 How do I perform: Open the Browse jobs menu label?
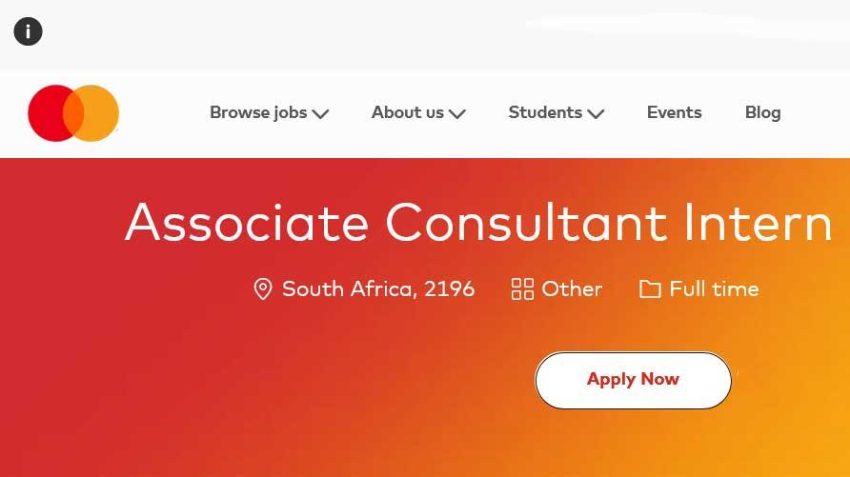coord(258,112)
